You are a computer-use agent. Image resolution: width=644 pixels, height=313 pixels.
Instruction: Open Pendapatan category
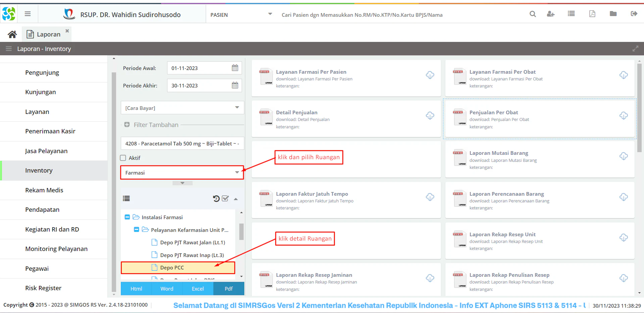tap(54, 210)
